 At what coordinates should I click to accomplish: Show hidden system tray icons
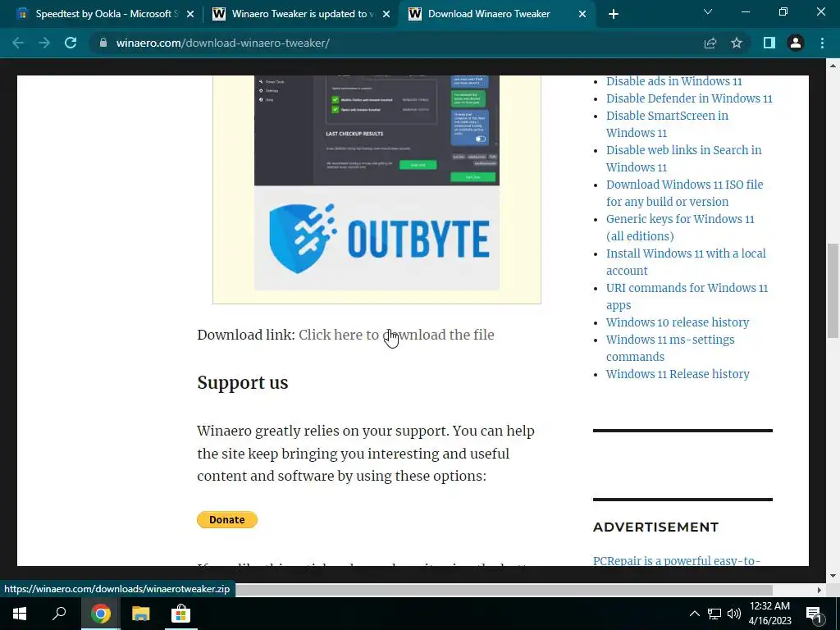[694, 614]
